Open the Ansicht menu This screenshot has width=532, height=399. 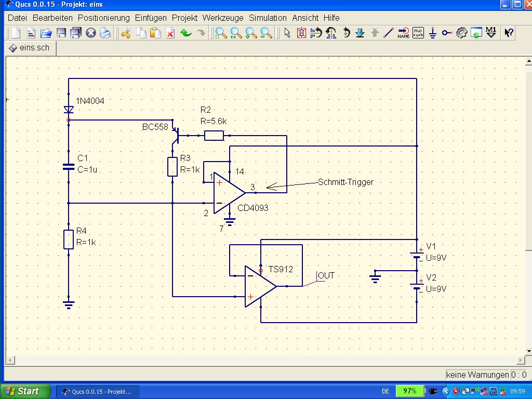coord(305,18)
